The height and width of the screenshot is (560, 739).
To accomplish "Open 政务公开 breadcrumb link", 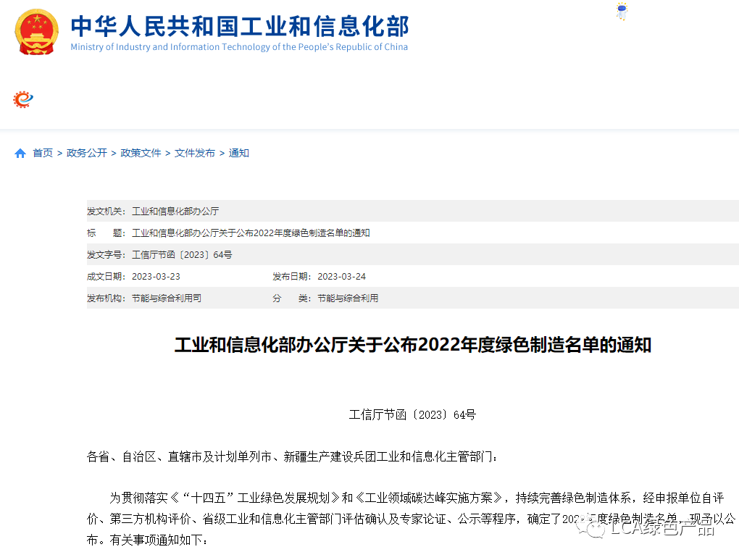I will (x=87, y=154).
